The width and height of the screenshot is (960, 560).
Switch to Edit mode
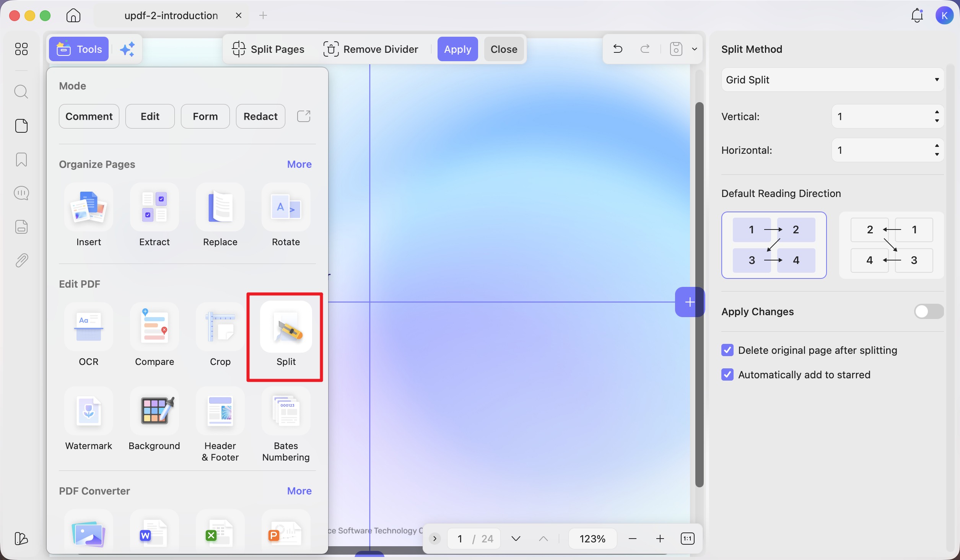coord(150,116)
